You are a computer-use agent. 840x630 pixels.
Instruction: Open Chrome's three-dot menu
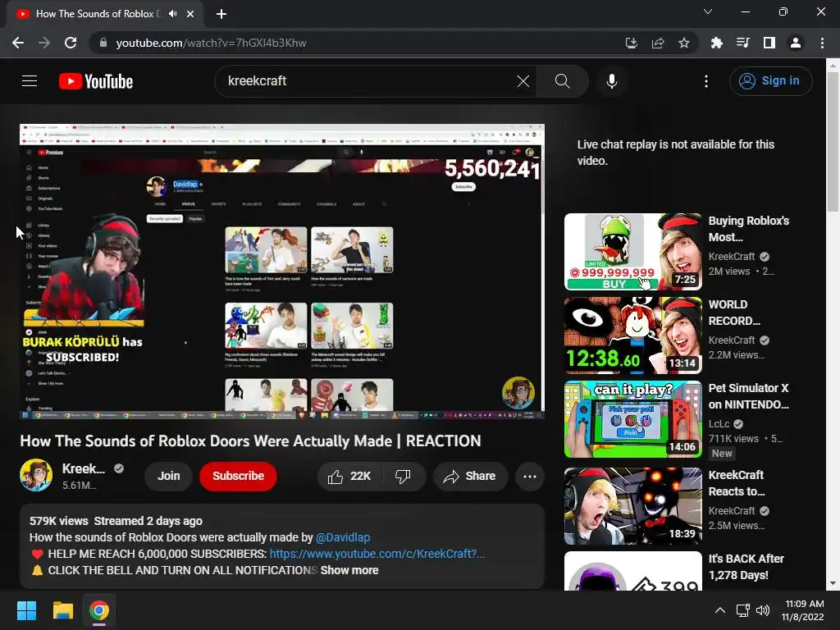click(822, 43)
